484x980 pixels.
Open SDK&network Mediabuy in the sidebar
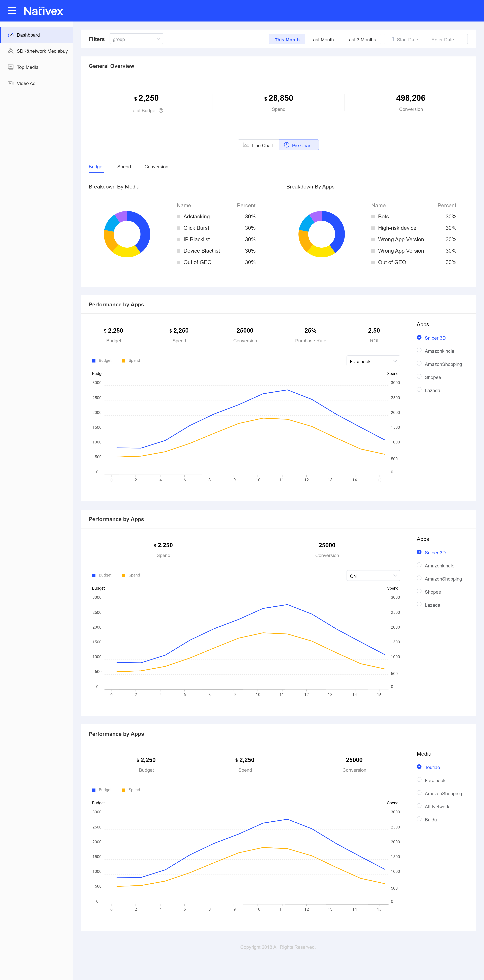click(x=36, y=51)
